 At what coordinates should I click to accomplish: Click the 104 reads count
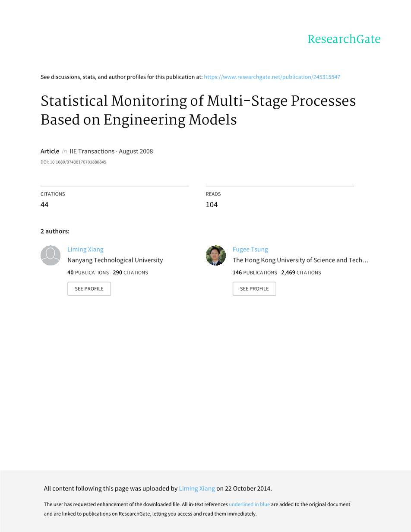coord(212,205)
